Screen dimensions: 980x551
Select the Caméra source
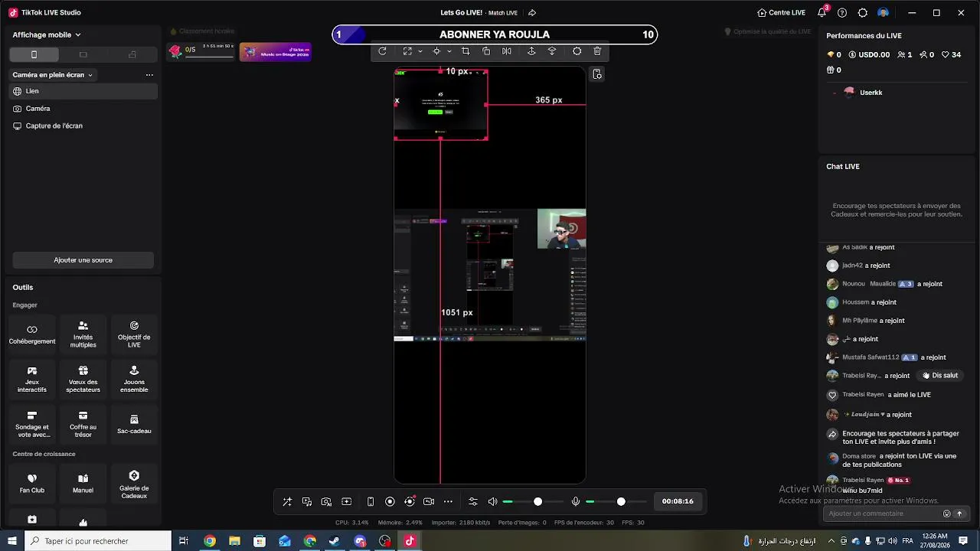(x=83, y=109)
